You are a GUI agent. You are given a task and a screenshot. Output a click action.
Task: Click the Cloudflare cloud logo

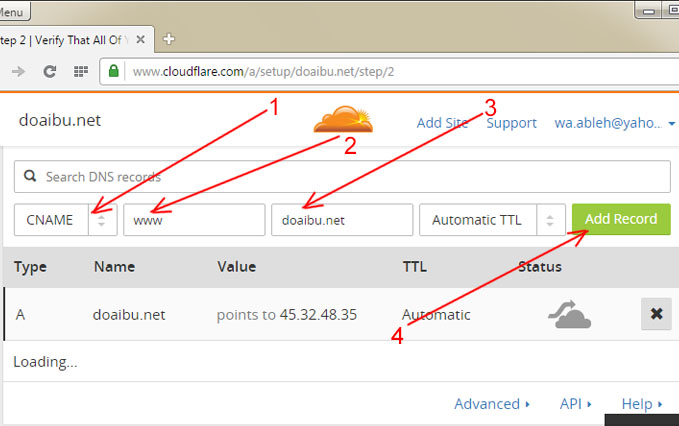343,119
